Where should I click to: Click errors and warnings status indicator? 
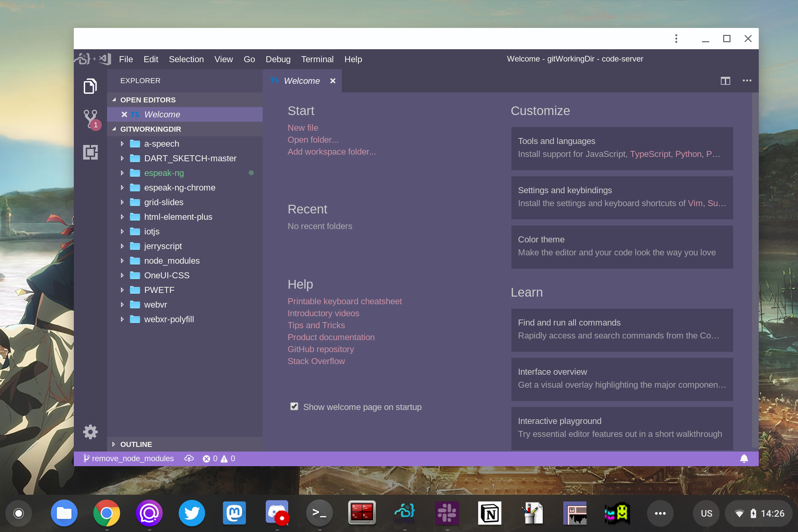219,459
